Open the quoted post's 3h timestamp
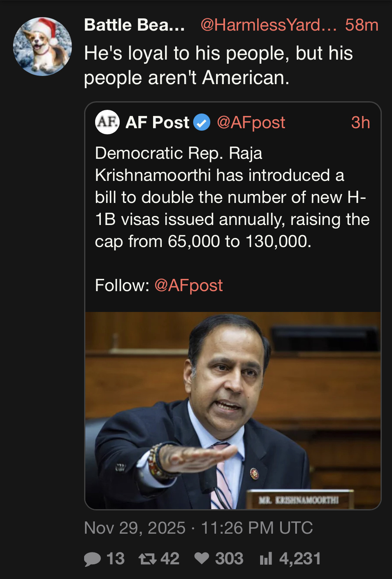The height and width of the screenshot is (579, 392). (360, 122)
